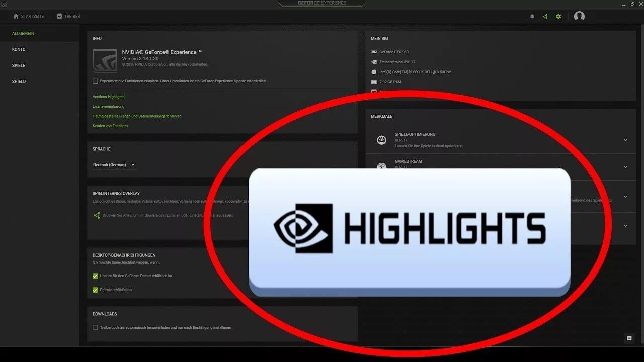Viewport: 644px width, 362px height.
Task: Click the RAM icon beside 7.92 GB RAM
Action: point(374,82)
